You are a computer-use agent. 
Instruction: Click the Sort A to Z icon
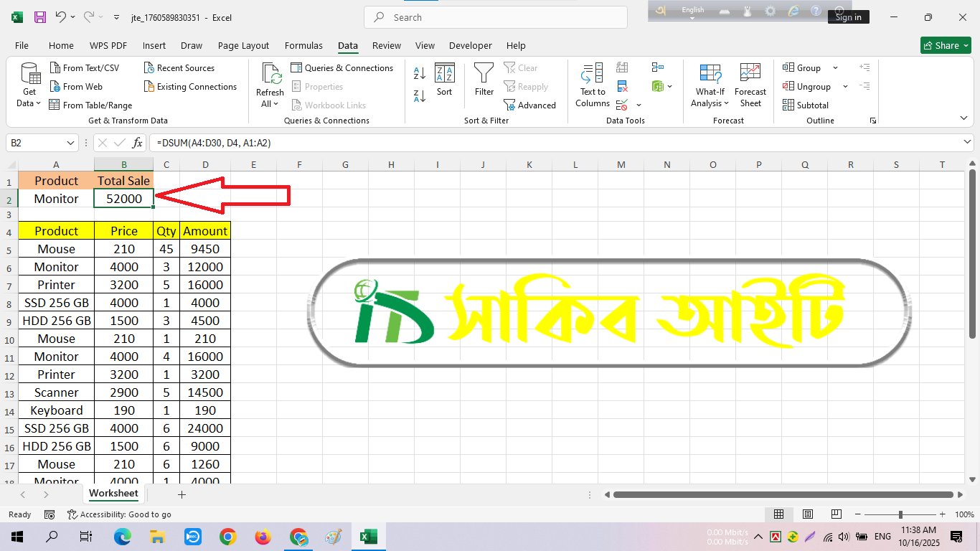[x=420, y=72]
